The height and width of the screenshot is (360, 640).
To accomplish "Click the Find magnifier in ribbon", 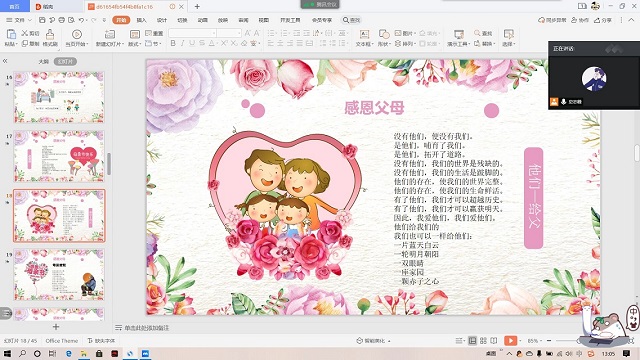I will (x=483, y=33).
